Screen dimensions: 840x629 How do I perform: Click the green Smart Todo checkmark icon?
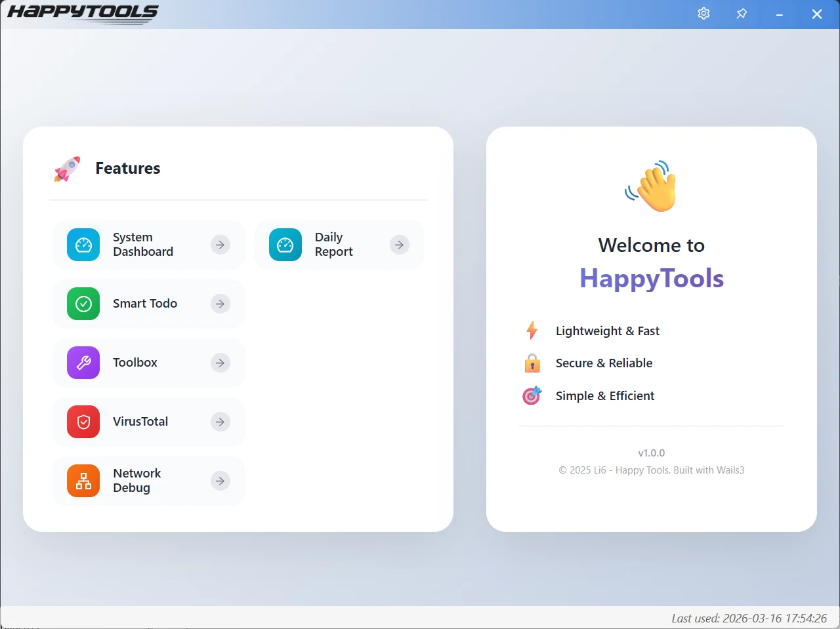coord(83,304)
